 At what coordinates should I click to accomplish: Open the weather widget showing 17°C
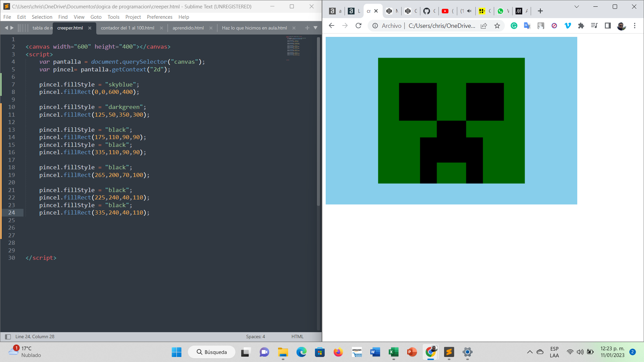pos(24,352)
